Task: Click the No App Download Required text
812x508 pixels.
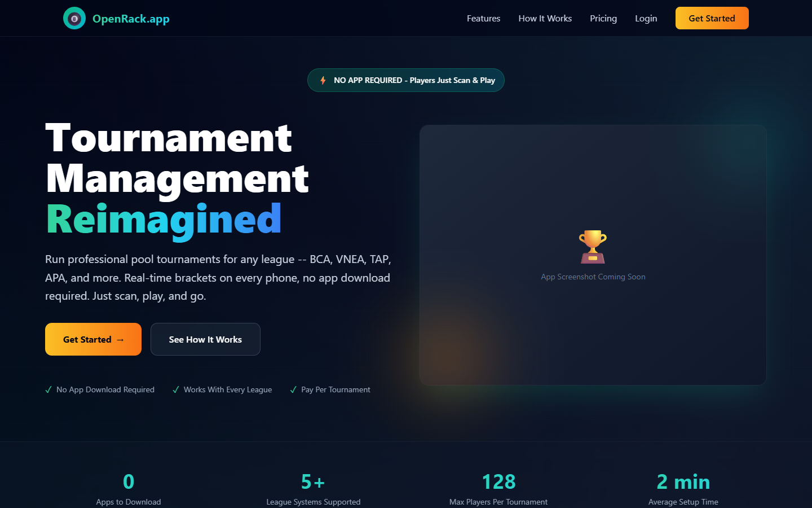Action: 105,389
